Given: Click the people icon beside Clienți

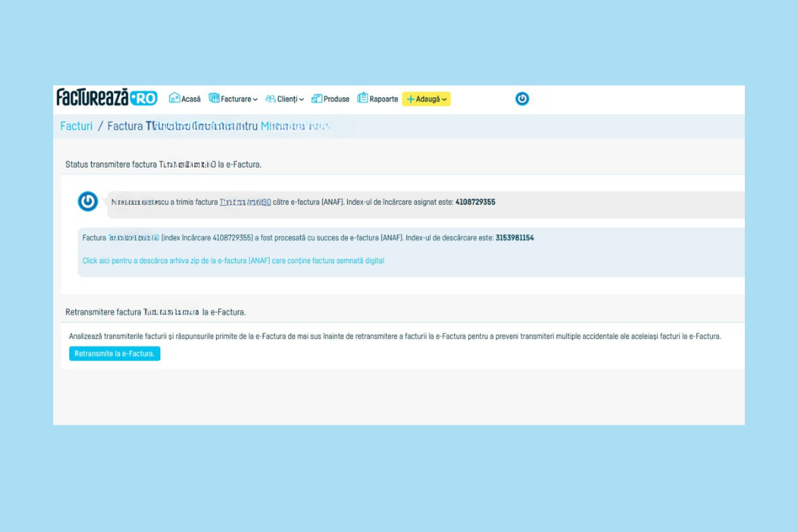Looking at the screenshot, I should coord(270,99).
